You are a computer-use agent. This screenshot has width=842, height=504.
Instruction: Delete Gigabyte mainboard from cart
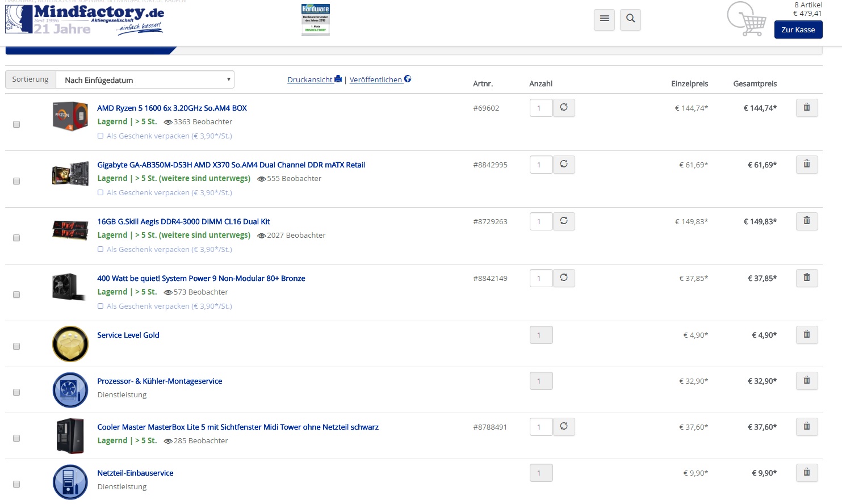coord(807,164)
